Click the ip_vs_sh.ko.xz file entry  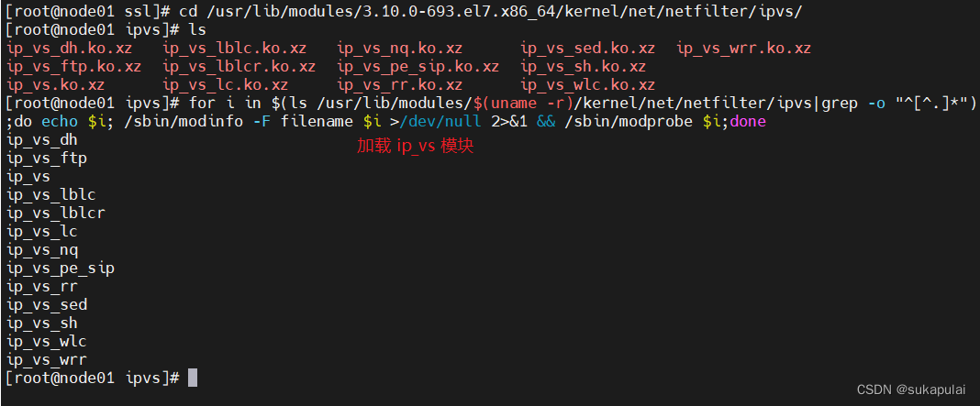tap(584, 66)
